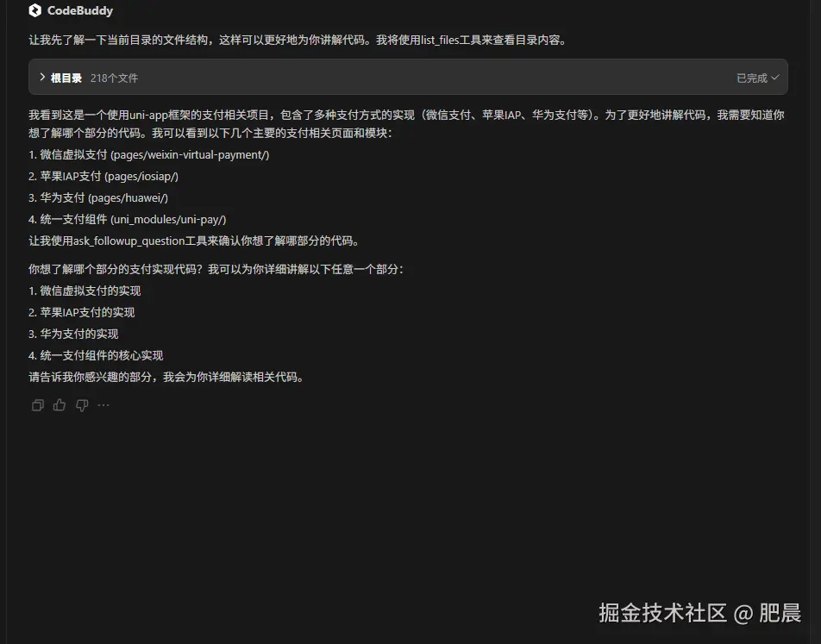Viewport: 821px width, 644px height.
Task: Select line 统一支付组件 (uni_modules/uni-pay/)
Action: pyautogui.click(x=128, y=219)
